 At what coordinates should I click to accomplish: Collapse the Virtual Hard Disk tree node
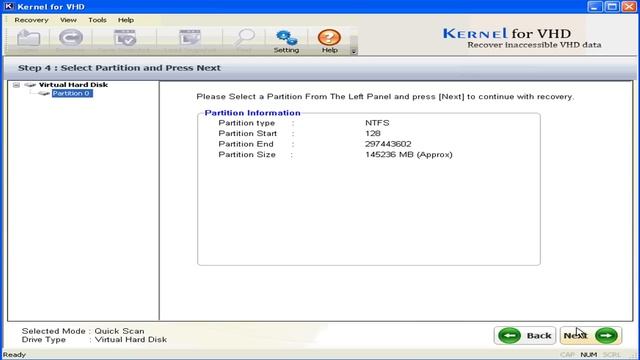tap(16, 85)
